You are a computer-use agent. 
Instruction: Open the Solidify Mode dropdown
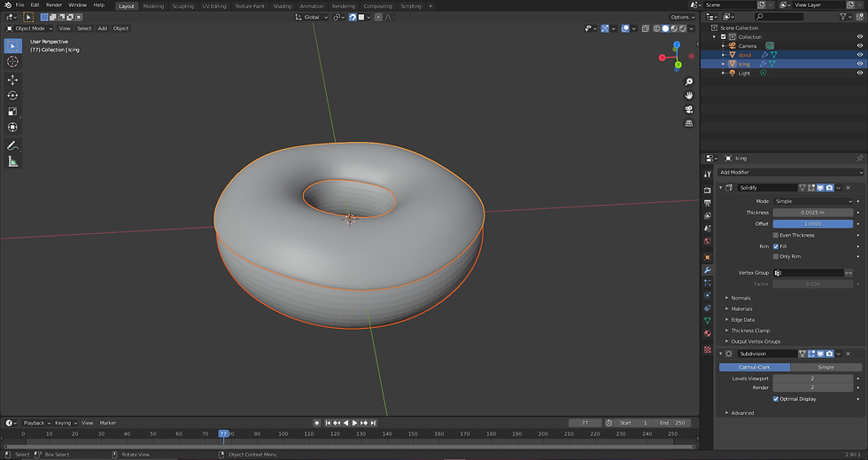(813, 201)
